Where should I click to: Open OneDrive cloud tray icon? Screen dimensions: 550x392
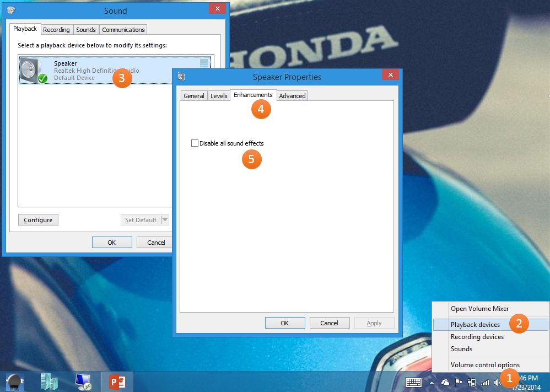click(x=445, y=382)
